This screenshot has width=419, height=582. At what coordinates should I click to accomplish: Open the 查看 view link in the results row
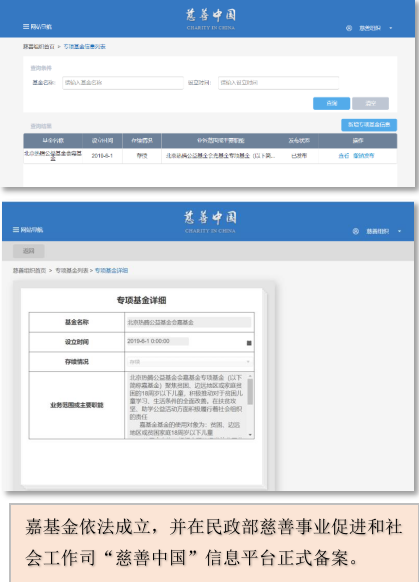344,156
